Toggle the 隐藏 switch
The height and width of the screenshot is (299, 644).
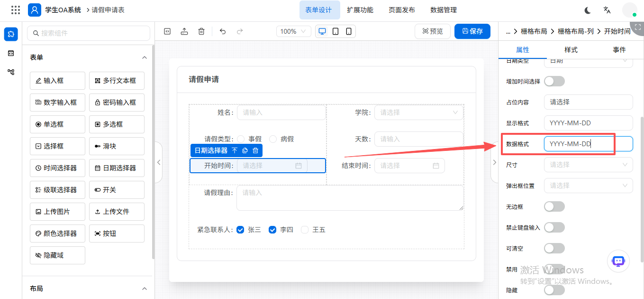[x=554, y=290]
